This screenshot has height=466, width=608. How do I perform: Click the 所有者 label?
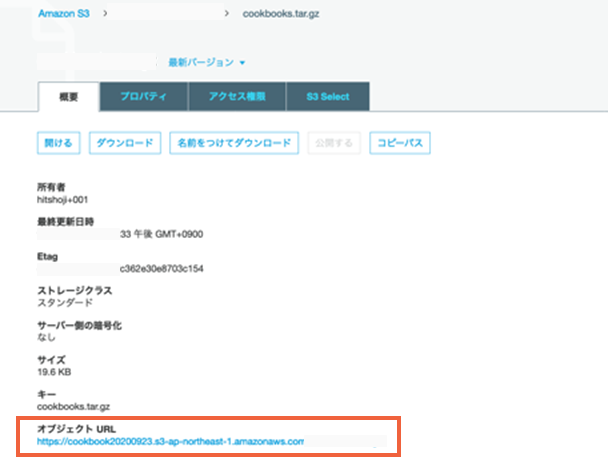[51, 187]
